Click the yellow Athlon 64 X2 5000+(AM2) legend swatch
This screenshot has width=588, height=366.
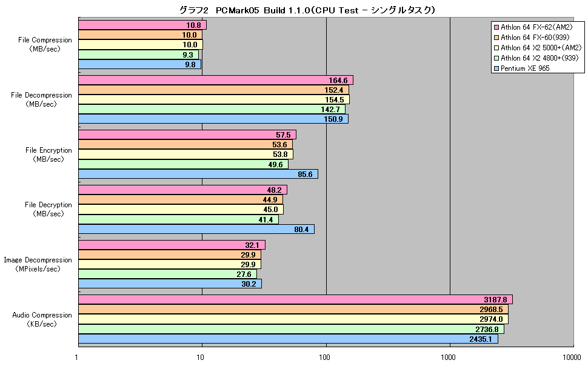pyautogui.click(x=496, y=48)
